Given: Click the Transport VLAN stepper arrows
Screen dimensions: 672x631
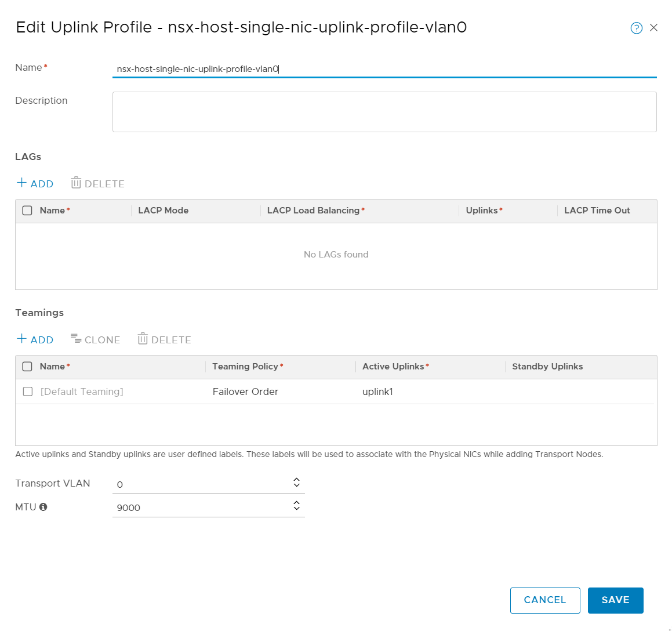Looking at the screenshot, I should tap(296, 483).
